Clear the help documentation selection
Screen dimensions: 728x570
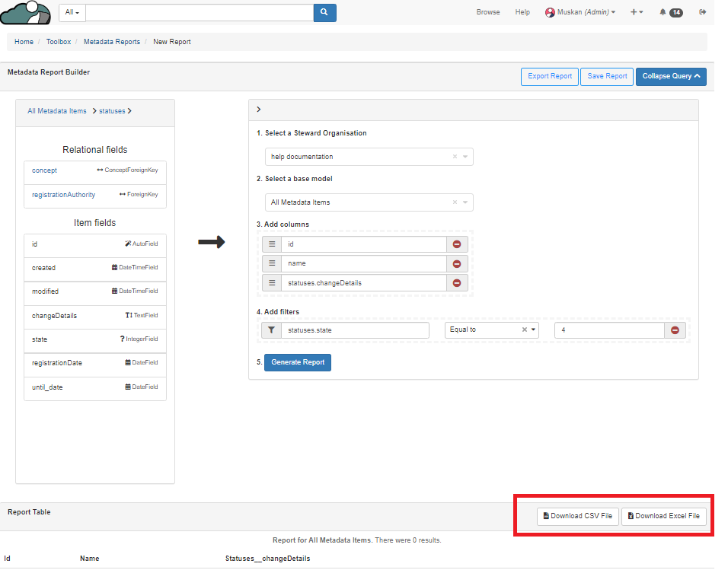[x=455, y=157]
